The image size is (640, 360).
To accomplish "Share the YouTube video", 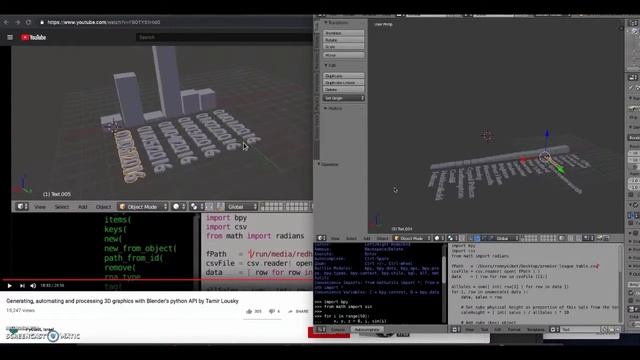I will click(298, 311).
